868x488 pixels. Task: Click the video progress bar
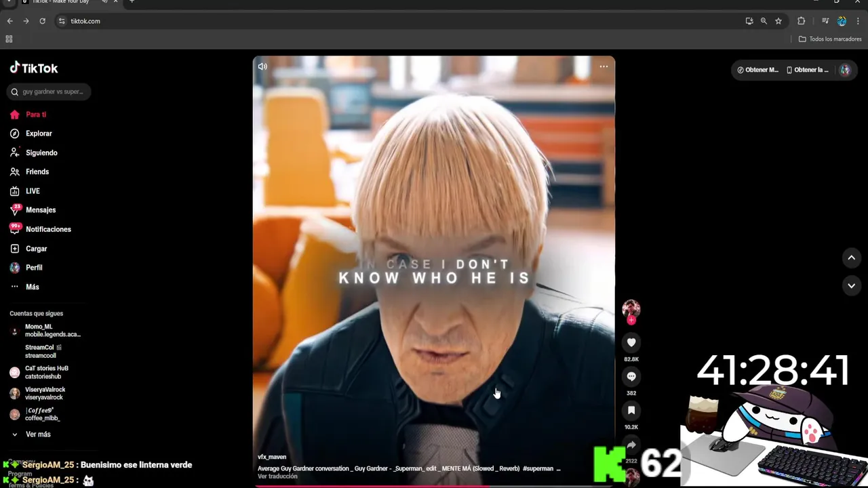434,485
